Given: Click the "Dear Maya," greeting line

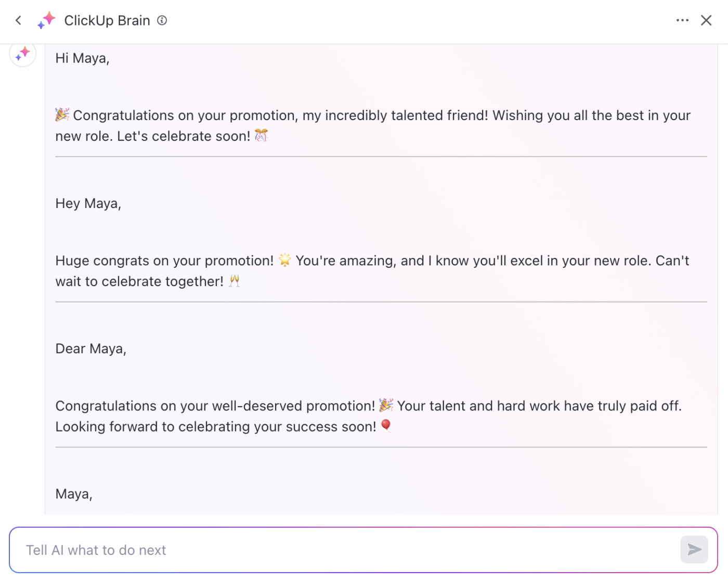Looking at the screenshot, I should pyautogui.click(x=90, y=348).
